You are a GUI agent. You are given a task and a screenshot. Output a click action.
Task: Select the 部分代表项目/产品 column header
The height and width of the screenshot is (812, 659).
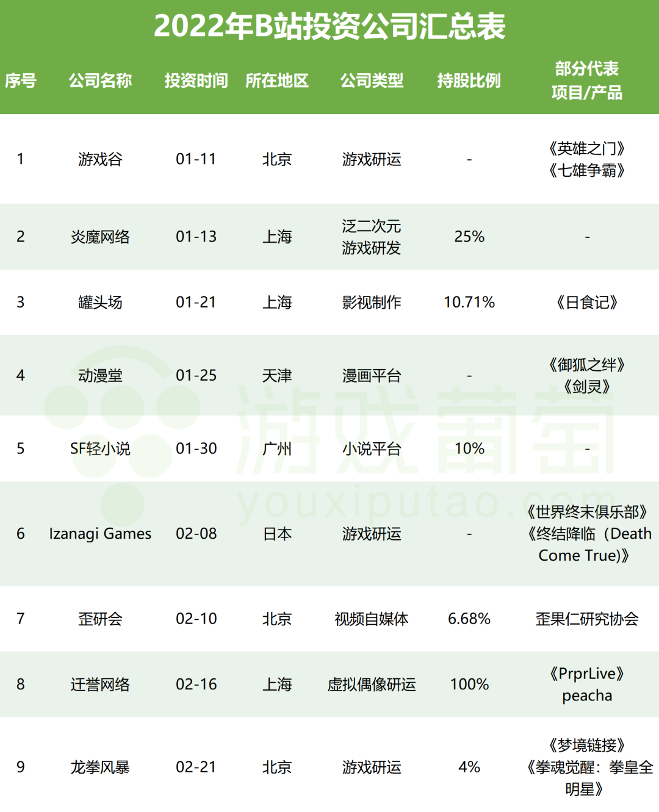(x=587, y=81)
